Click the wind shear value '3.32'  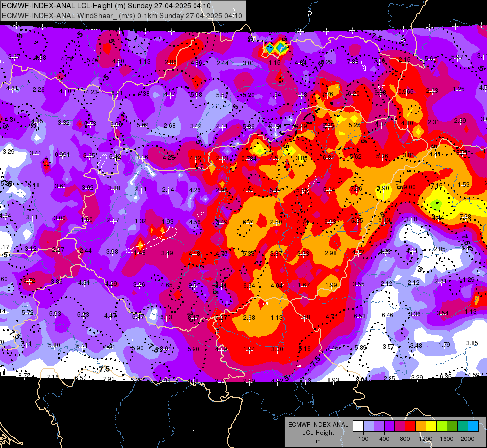click(63, 123)
